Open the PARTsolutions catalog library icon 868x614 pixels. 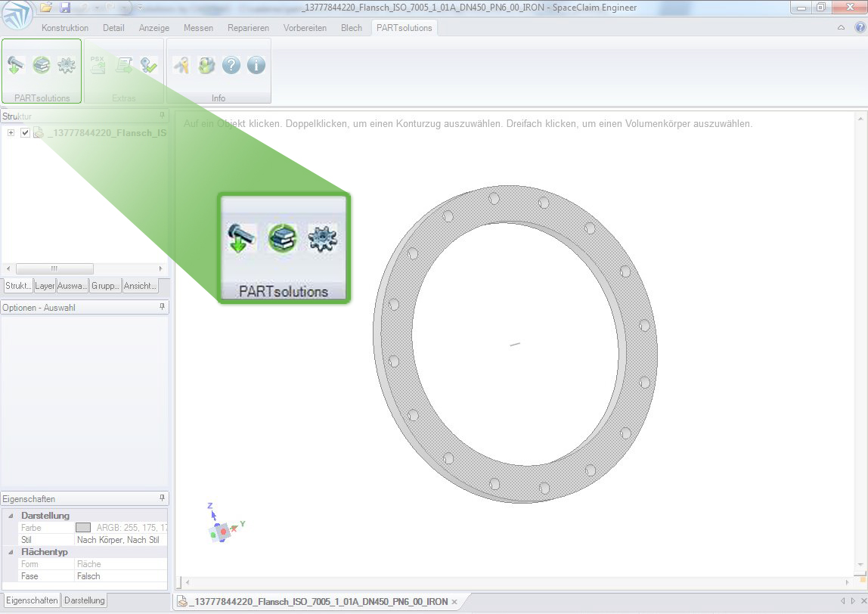click(x=42, y=65)
